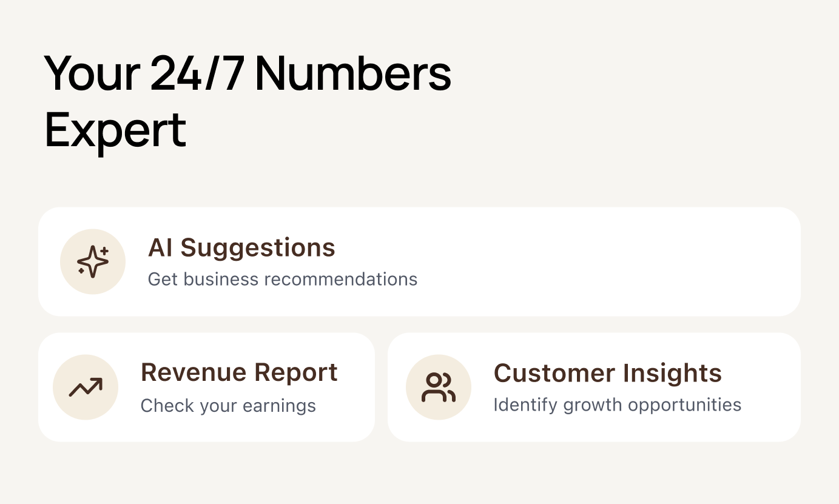Image resolution: width=839 pixels, height=504 pixels.
Task: Click the Check your earnings subtitle
Action: point(228,405)
